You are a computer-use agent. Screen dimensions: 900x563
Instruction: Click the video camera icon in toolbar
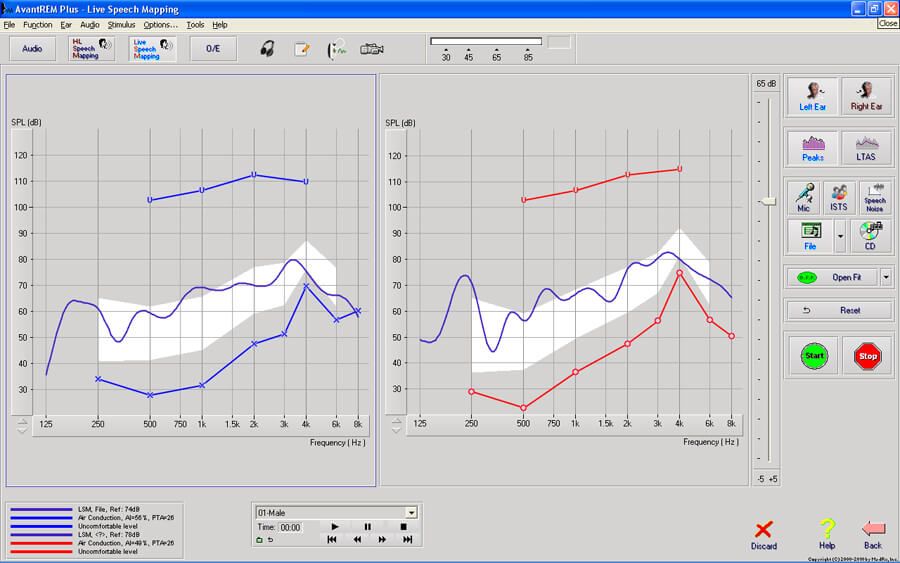click(x=372, y=49)
